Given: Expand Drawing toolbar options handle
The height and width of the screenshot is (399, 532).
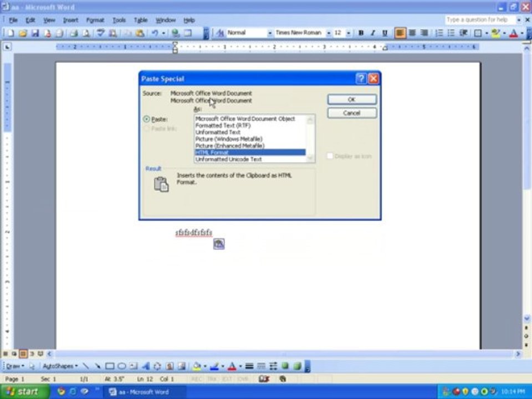Looking at the screenshot, I should click(x=307, y=366).
